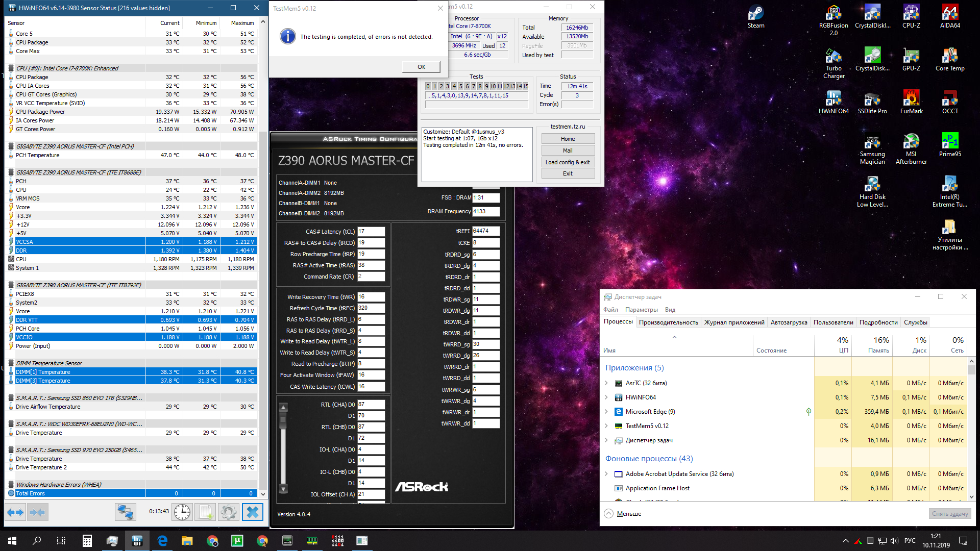The width and height of the screenshot is (980, 551).
Task: Click the CAS# Latency (tCL) value field
Action: (x=371, y=232)
